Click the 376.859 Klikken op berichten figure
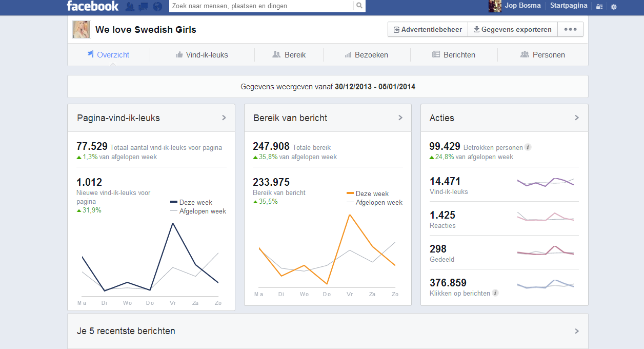Image resolution: width=644 pixels, height=349 pixels. [x=448, y=283]
